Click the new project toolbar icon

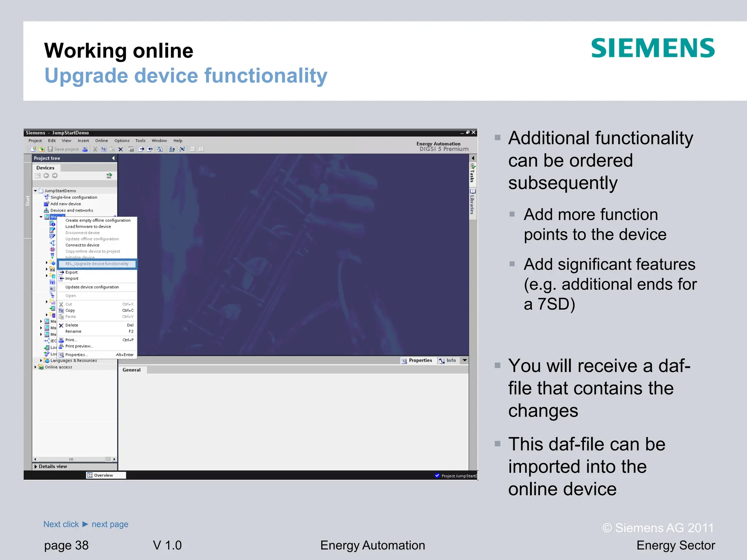[34, 149]
